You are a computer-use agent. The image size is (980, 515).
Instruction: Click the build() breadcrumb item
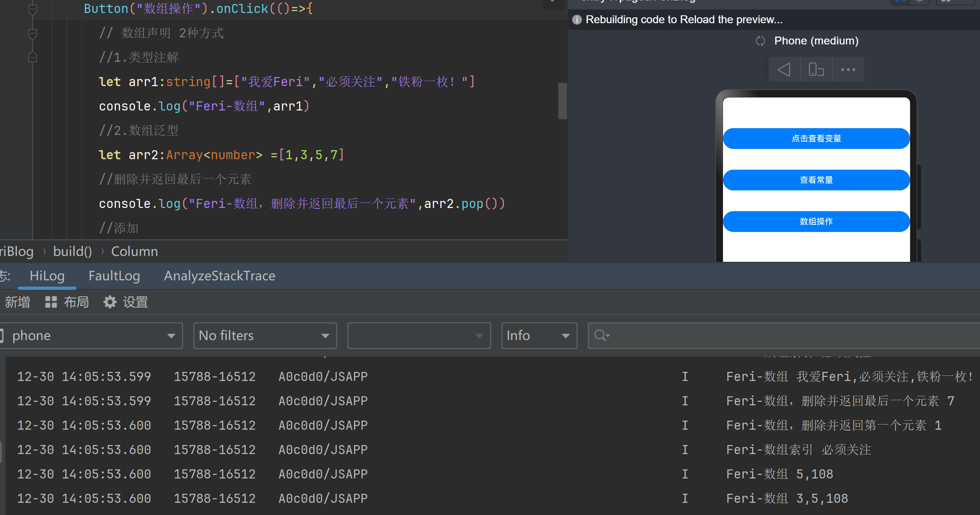(72, 252)
